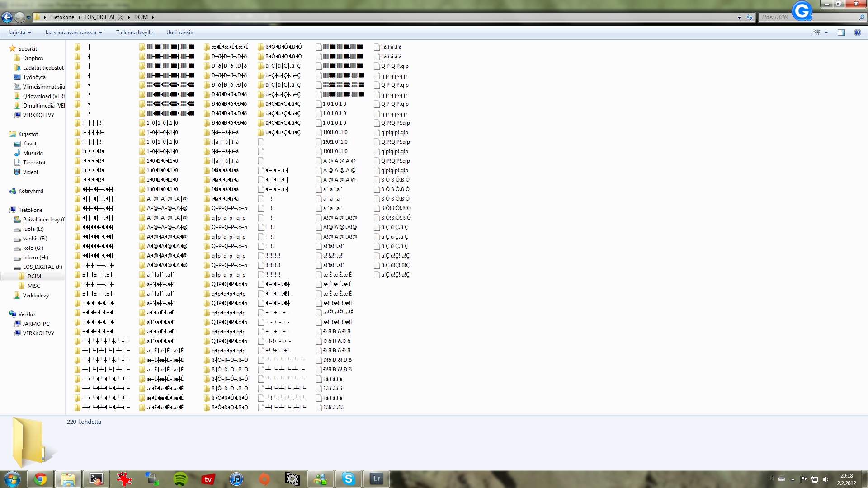Open the Explorer help icon
868x488 pixels.
[857, 33]
